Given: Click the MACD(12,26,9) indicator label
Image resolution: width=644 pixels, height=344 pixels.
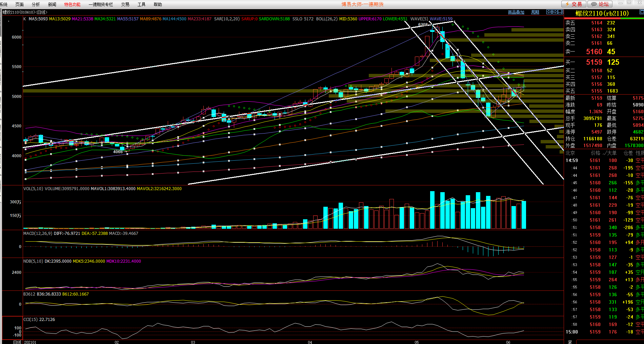Looking at the screenshot, I should pyautogui.click(x=38, y=234).
